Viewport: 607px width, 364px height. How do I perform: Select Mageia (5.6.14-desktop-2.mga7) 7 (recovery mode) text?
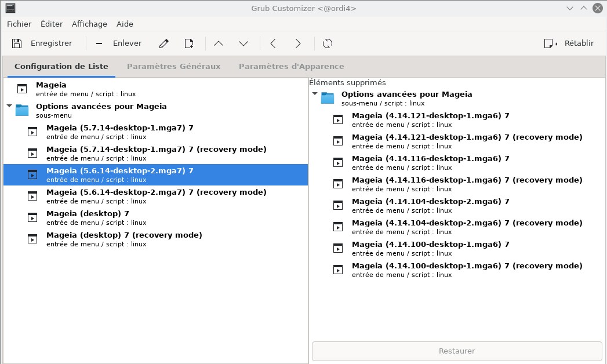157,192
